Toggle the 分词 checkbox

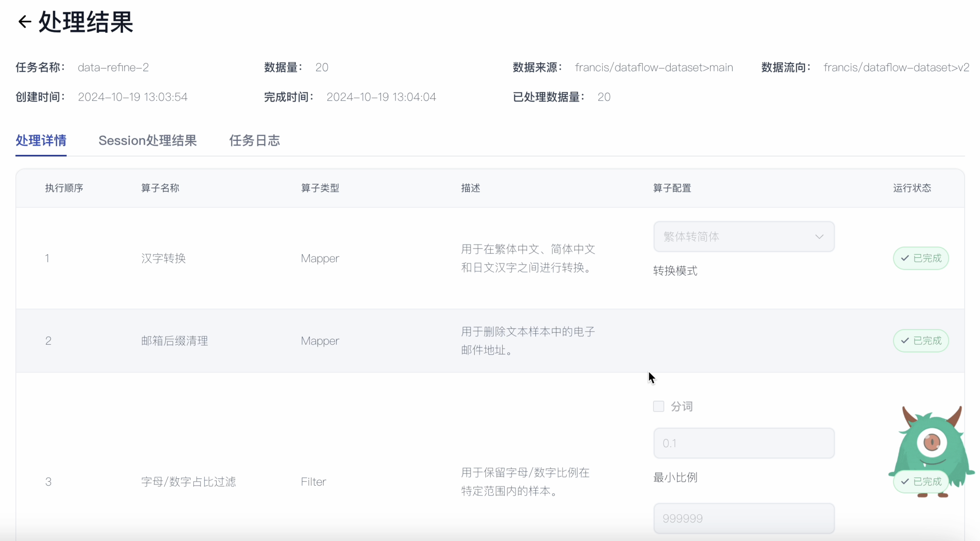click(x=658, y=407)
